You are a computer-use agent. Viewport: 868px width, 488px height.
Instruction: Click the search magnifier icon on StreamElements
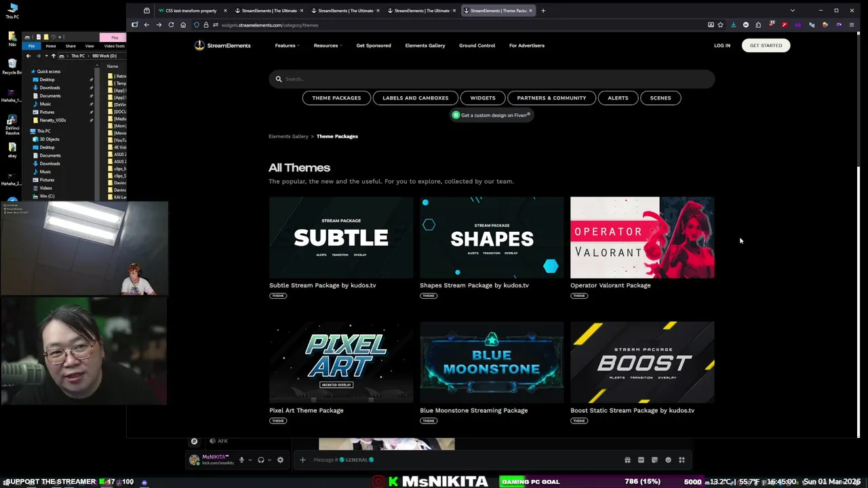coord(279,79)
